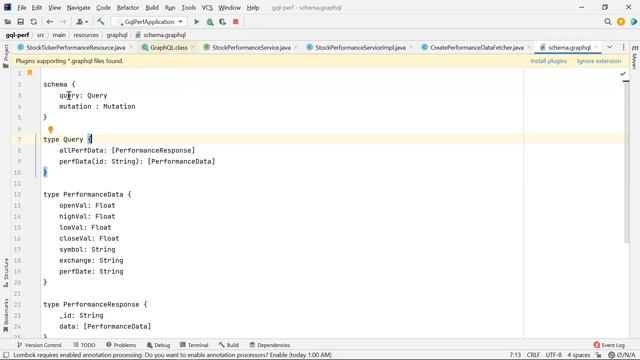The height and width of the screenshot is (360, 640).
Task: Open Build tool window at bottom
Action: [229, 345]
